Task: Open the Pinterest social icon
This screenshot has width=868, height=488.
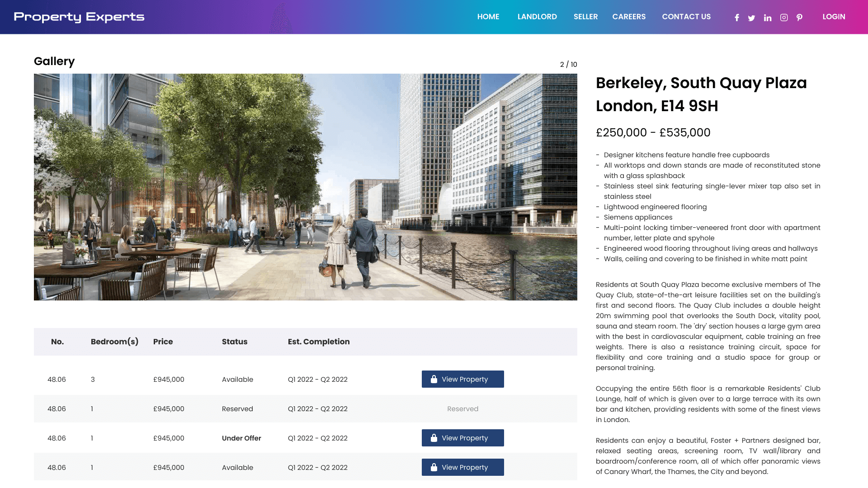Action: click(x=799, y=18)
